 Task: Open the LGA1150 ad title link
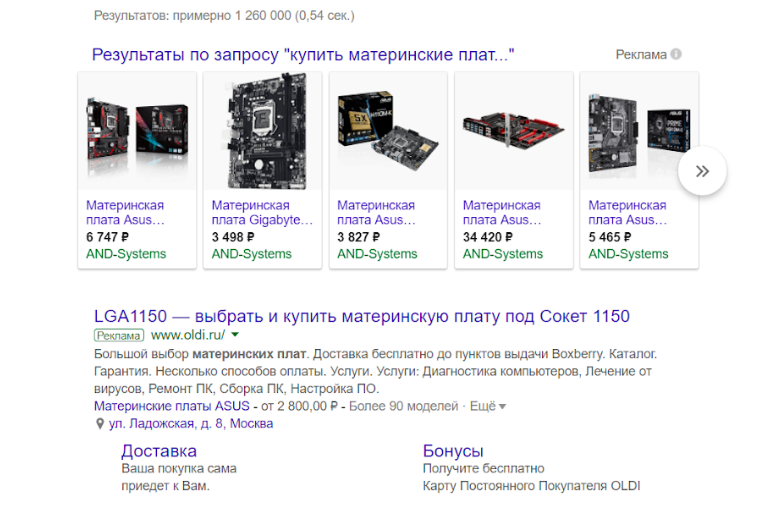click(362, 316)
